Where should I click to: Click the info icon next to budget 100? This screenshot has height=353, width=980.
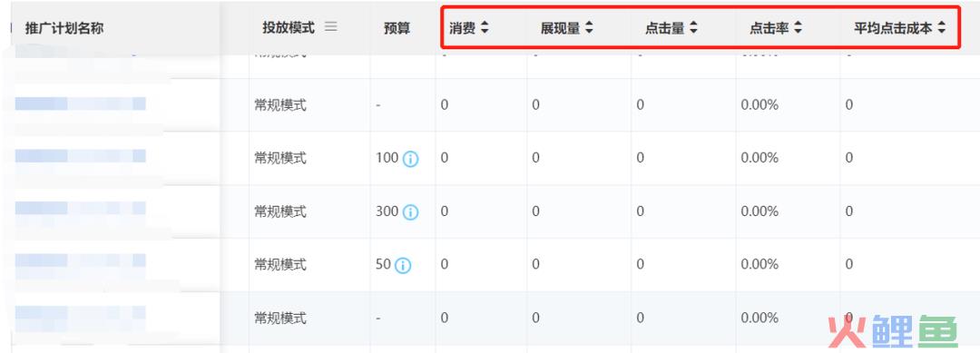pyautogui.click(x=410, y=160)
